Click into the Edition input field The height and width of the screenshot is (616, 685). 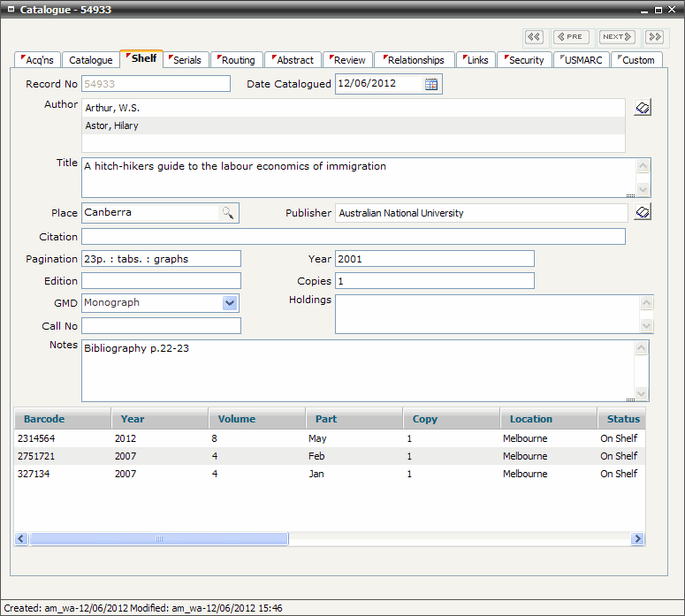click(161, 281)
